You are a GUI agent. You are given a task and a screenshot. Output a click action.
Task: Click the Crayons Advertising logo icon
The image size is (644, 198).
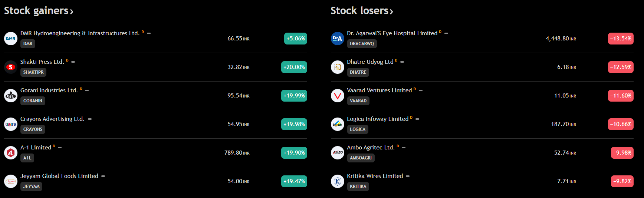pos(11,124)
